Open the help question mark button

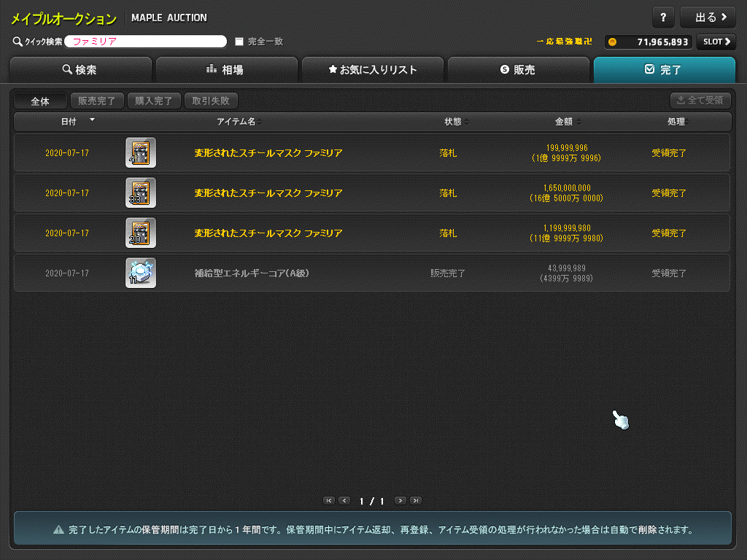point(662,17)
